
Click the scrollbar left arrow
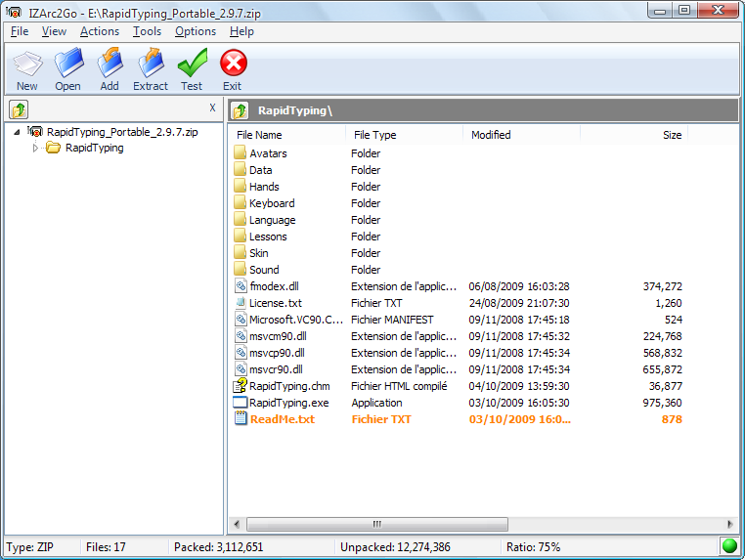click(x=237, y=525)
